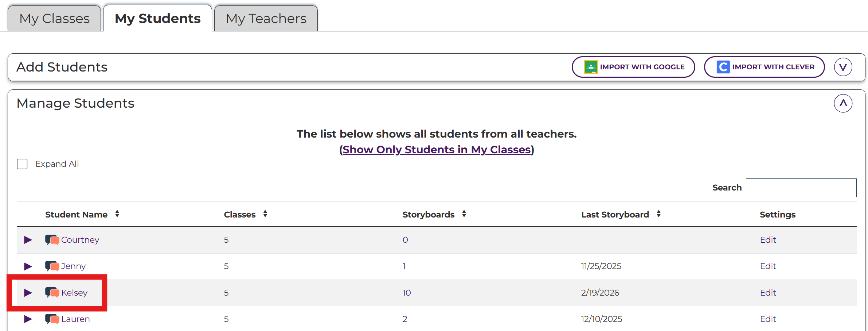Expand the Add Students panel
This screenshot has width=868, height=331.
coord(843,67)
